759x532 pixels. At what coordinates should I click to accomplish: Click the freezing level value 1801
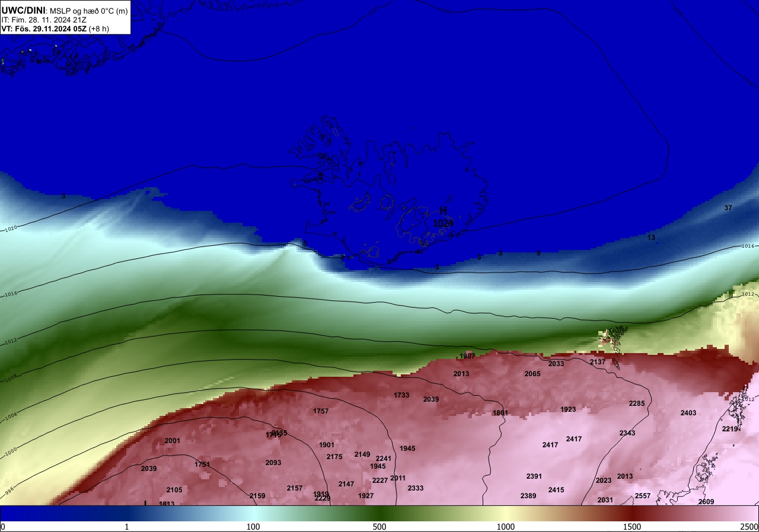pyautogui.click(x=500, y=413)
